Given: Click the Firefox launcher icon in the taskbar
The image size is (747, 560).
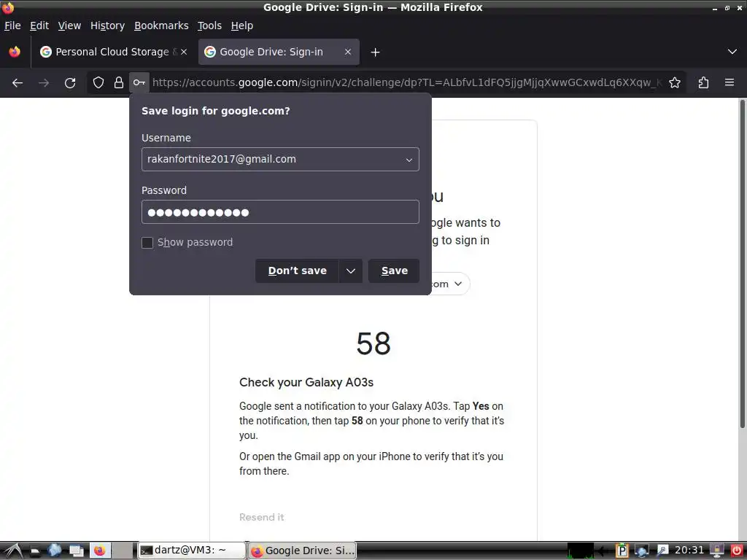Looking at the screenshot, I should tap(99, 551).
